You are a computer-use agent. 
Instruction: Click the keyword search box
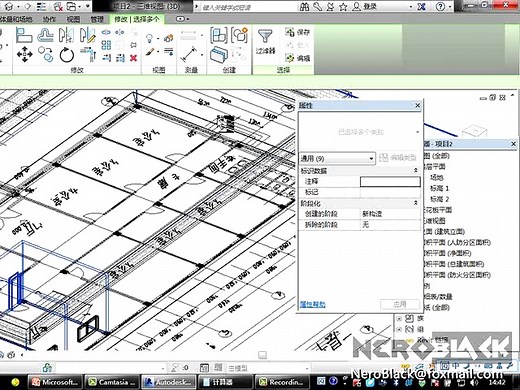point(247,7)
